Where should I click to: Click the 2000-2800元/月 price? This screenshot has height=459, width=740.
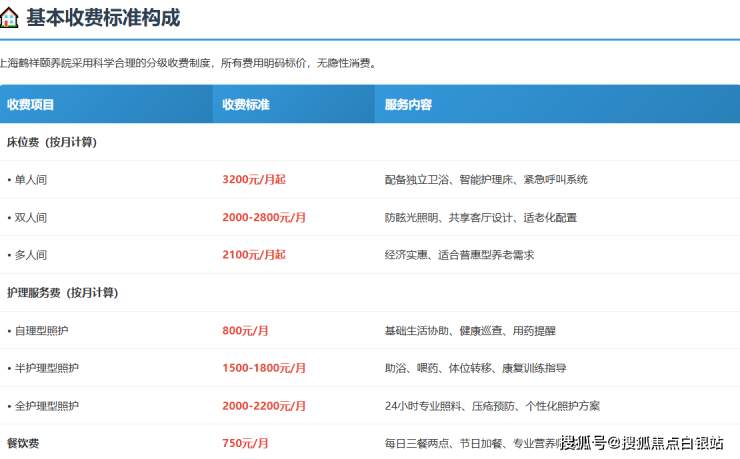pos(264,217)
